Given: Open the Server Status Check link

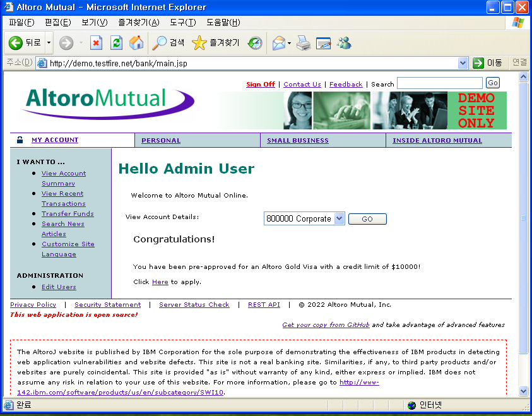Looking at the screenshot, I should click(194, 305).
